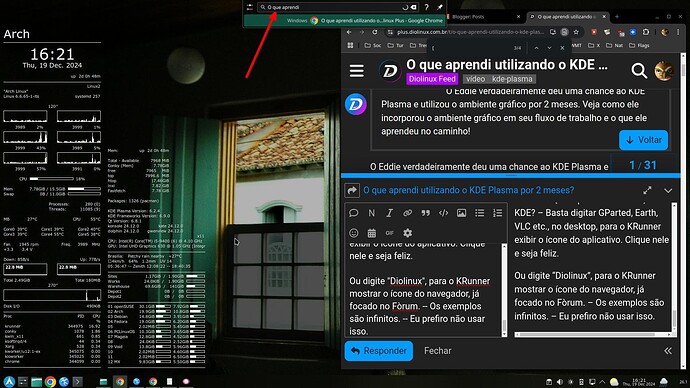Go back in Chrome
Screen dimensions: 690x388
[349, 32]
